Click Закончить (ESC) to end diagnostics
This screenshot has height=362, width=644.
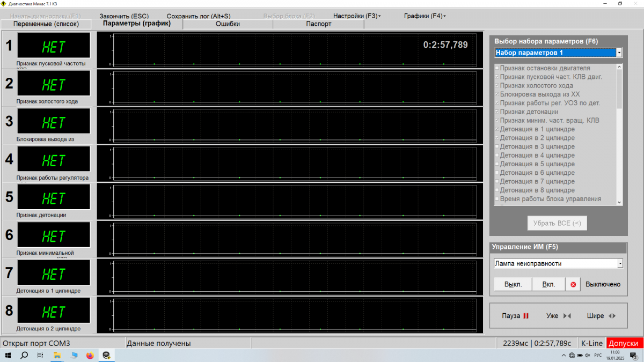[x=124, y=16]
